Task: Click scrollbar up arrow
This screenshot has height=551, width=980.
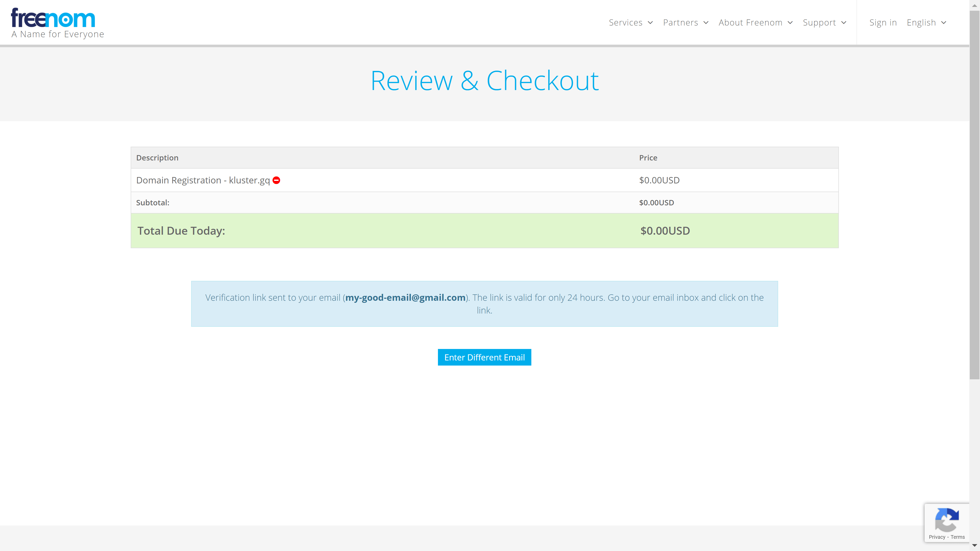Action: click(x=974, y=5)
